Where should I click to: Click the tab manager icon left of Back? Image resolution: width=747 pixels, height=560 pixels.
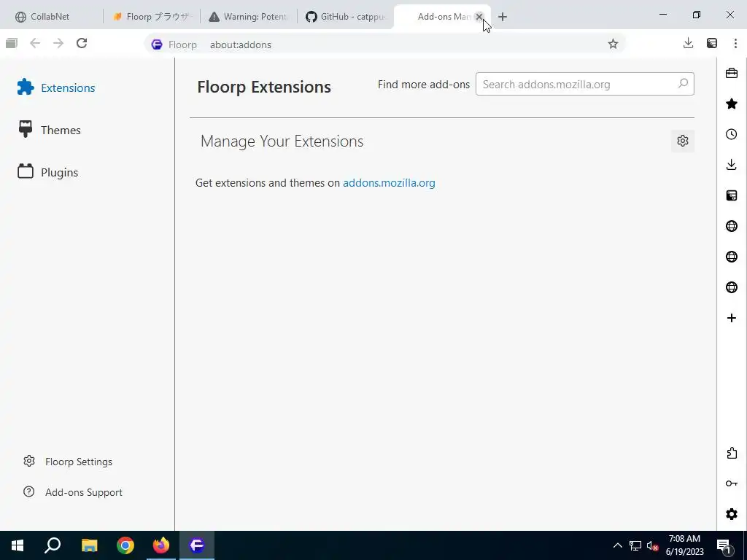(12, 43)
